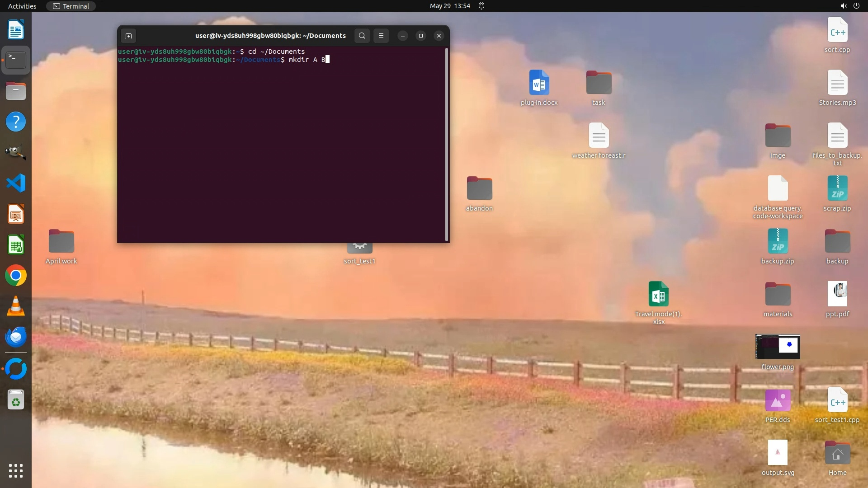Open new tab in terminal
The height and width of the screenshot is (488, 868).
[x=128, y=36]
